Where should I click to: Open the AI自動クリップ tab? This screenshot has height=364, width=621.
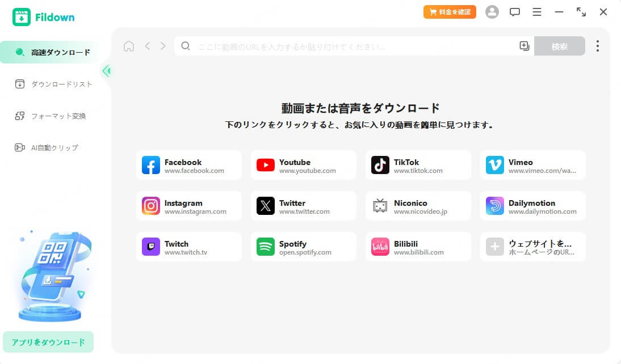[47, 147]
